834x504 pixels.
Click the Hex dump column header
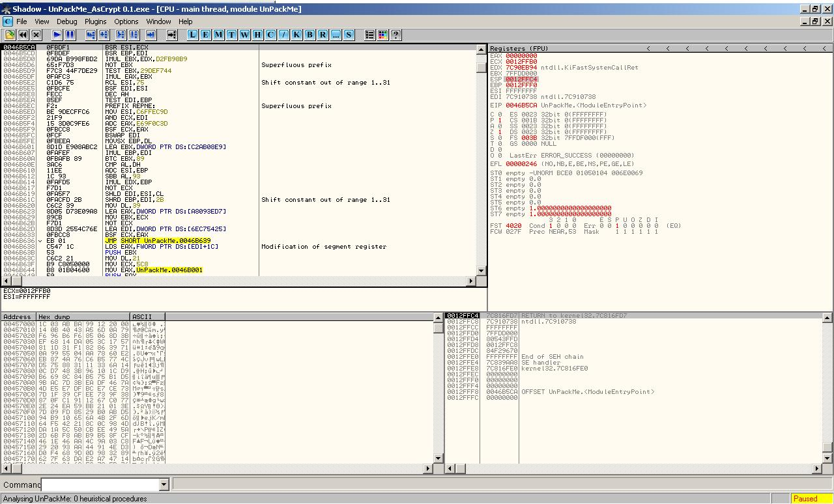(x=83, y=317)
